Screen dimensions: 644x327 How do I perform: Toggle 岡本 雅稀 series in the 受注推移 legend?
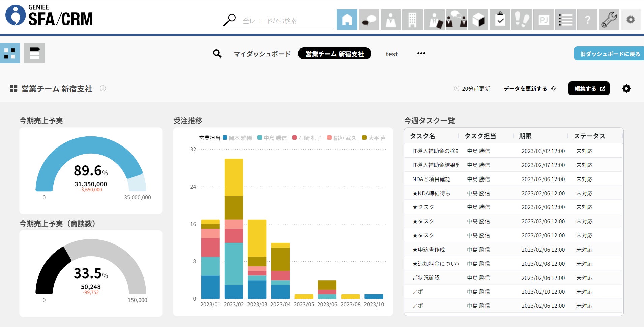(238, 138)
